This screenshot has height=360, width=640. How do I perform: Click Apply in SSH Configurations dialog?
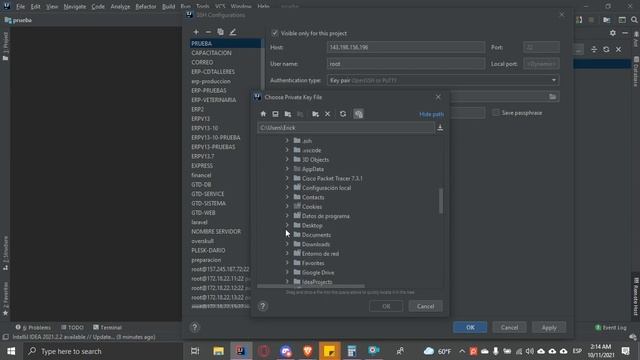click(549, 327)
